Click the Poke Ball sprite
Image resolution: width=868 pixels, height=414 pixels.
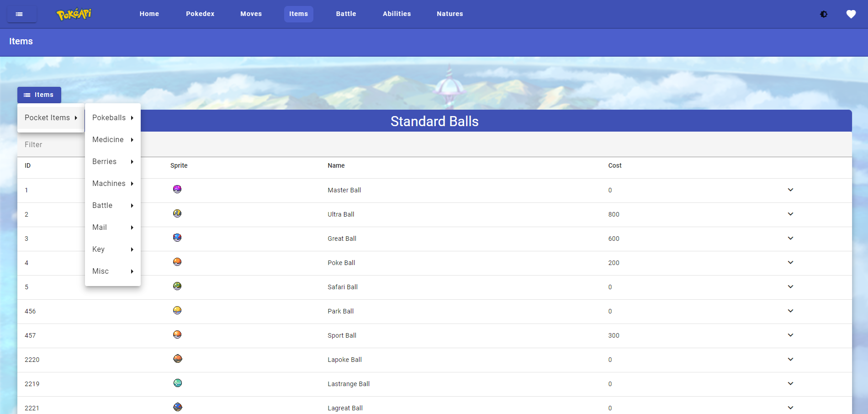pos(177,262)
